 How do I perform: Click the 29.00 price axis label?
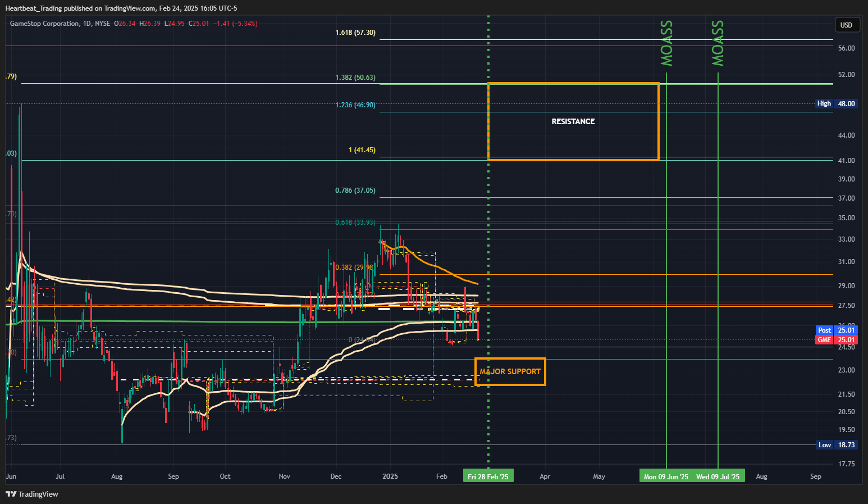click(x=846, y=286)
